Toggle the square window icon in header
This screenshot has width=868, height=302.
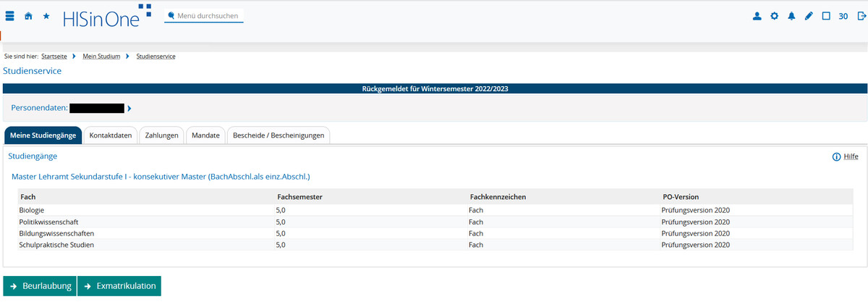click(826, 16)
